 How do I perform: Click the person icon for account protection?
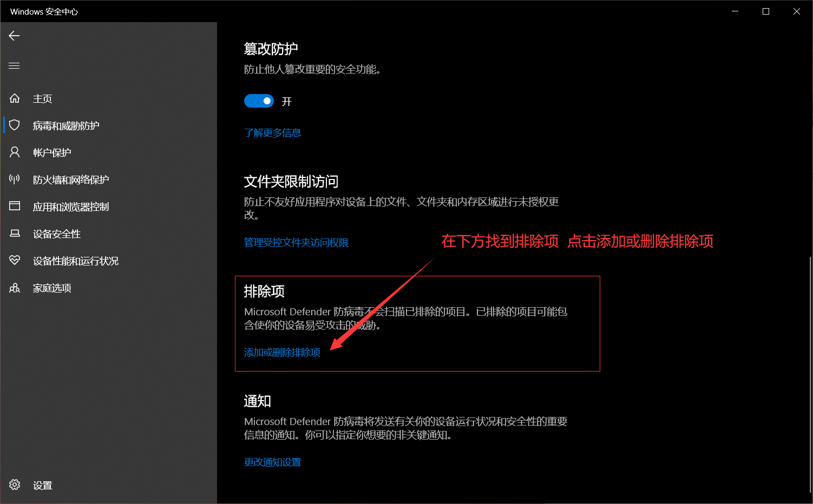click(x=15, y=152)
